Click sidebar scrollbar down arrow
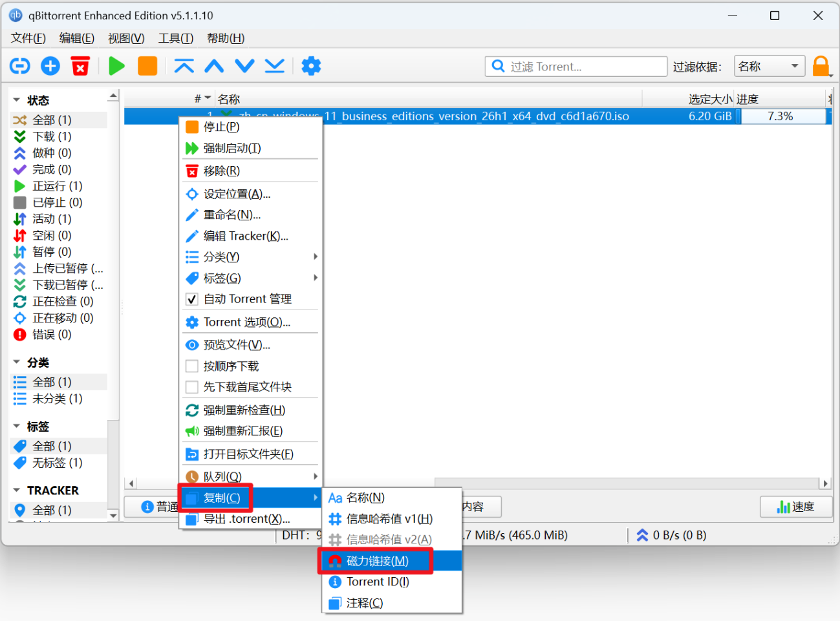 pyautogui.click(x=113, y=515)
